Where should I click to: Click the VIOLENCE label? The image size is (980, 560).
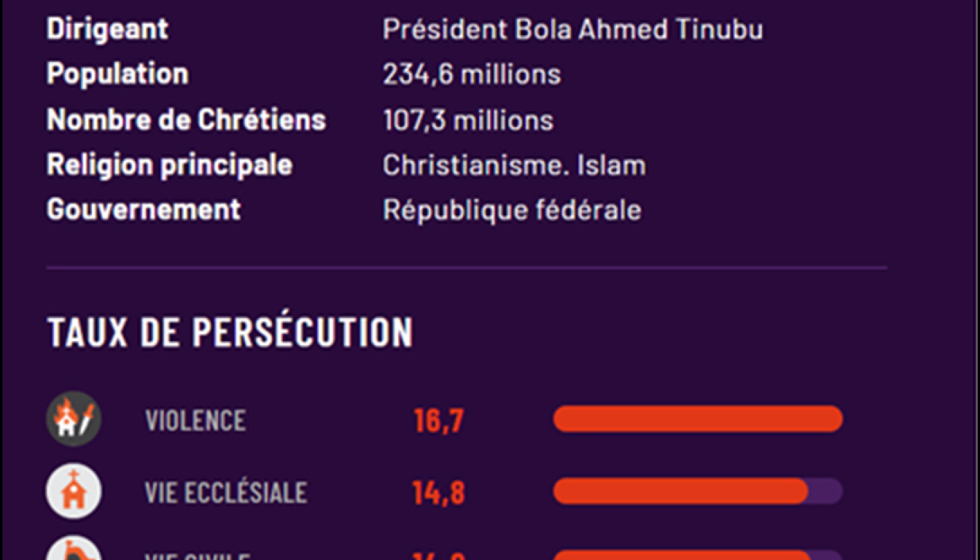click(195, 421)
